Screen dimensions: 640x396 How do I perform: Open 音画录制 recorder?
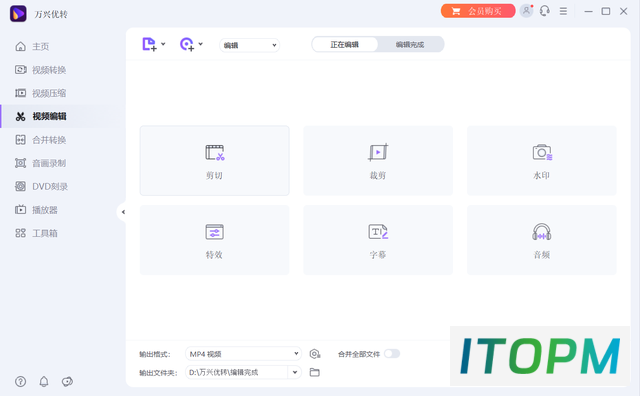[40, 163]
